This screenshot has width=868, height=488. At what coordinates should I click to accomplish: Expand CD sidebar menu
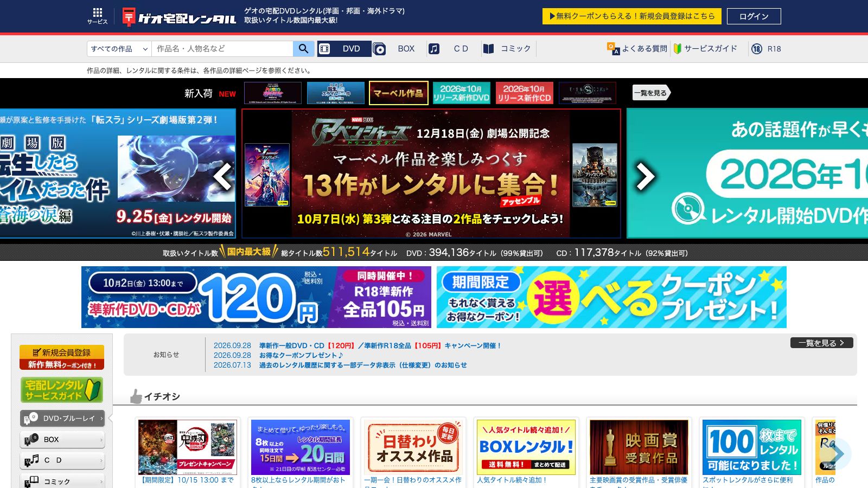[x=62, y=460]
